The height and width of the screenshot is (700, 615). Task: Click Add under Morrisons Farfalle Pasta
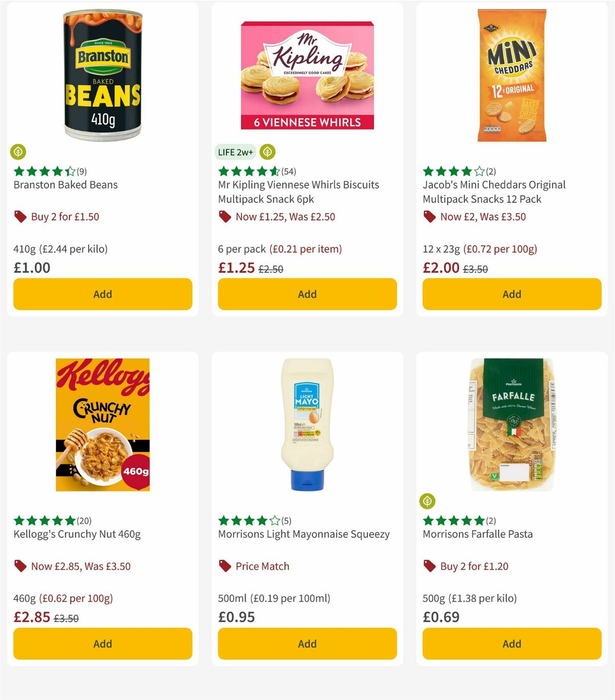(511, 644)
